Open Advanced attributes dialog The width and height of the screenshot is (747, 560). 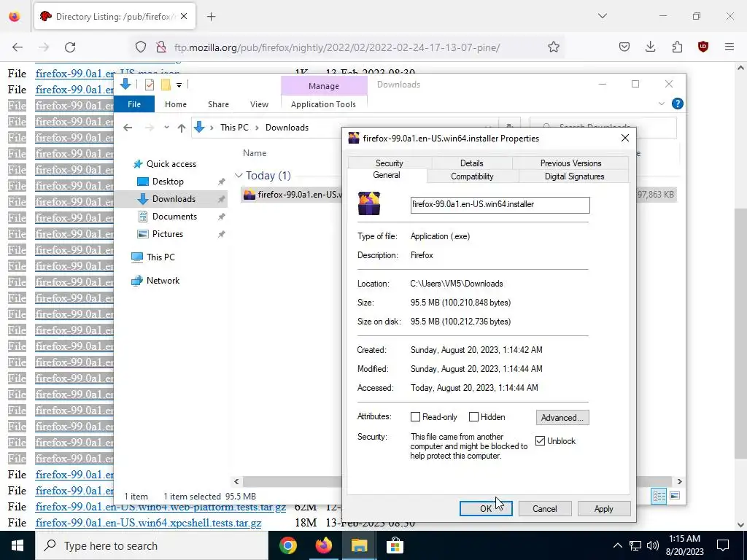tap(562, 418)
